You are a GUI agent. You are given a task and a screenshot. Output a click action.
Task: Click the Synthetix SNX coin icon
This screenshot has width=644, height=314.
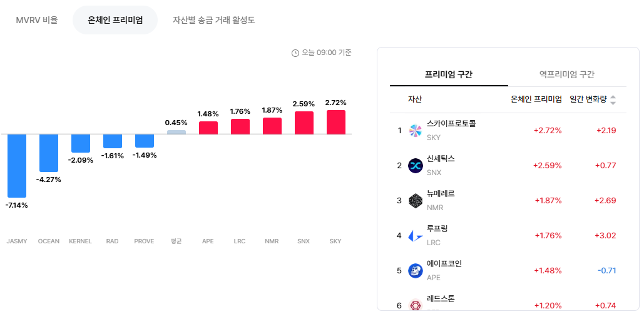click(x=415, y=166)
